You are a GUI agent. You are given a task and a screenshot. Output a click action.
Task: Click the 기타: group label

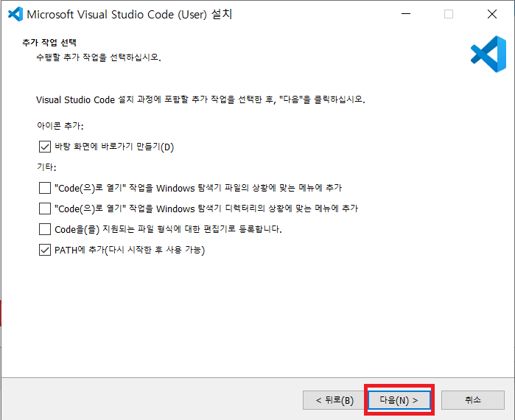tap(46, 167)
